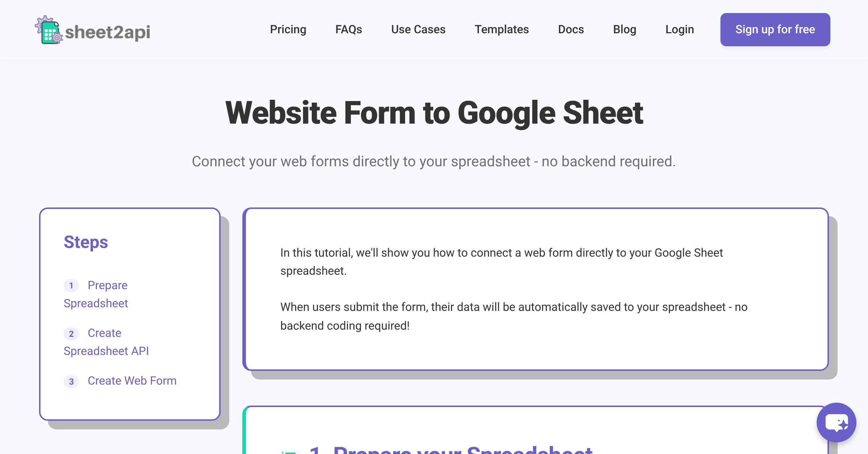The image size is (868, 454).
Task: Sign up for free
Action: click(775, 29)
